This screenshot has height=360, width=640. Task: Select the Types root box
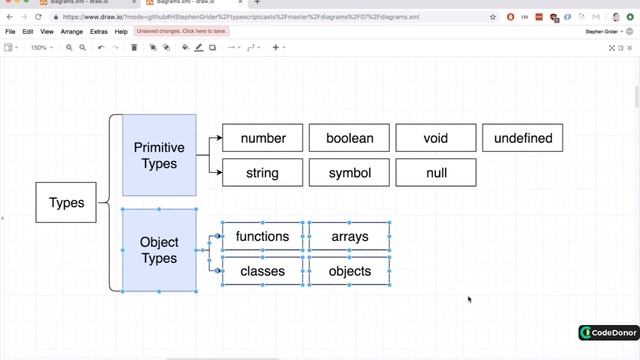point(66,202)
